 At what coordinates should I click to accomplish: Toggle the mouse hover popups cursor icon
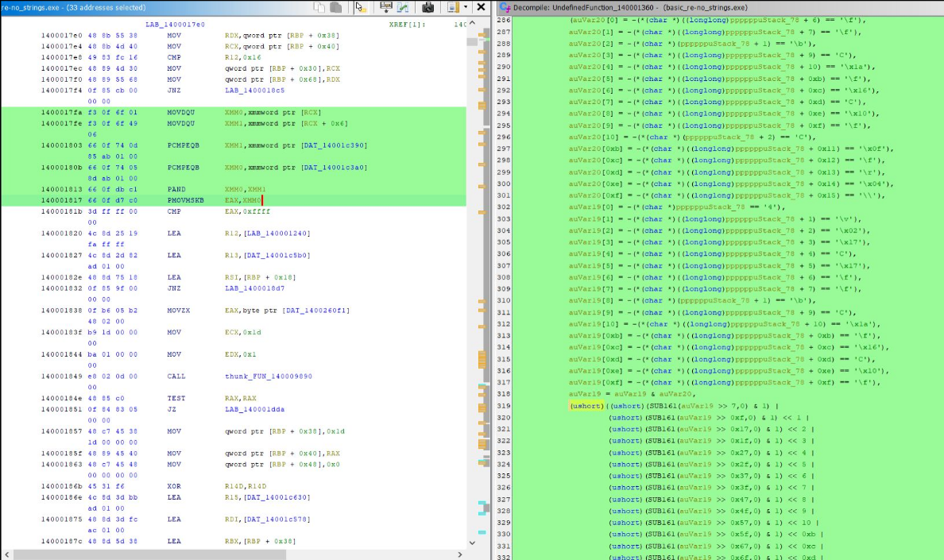pos(360,7)
